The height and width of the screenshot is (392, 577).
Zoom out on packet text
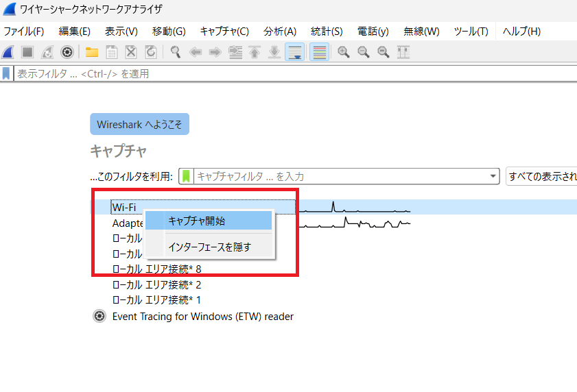click(x=364, y=52)
